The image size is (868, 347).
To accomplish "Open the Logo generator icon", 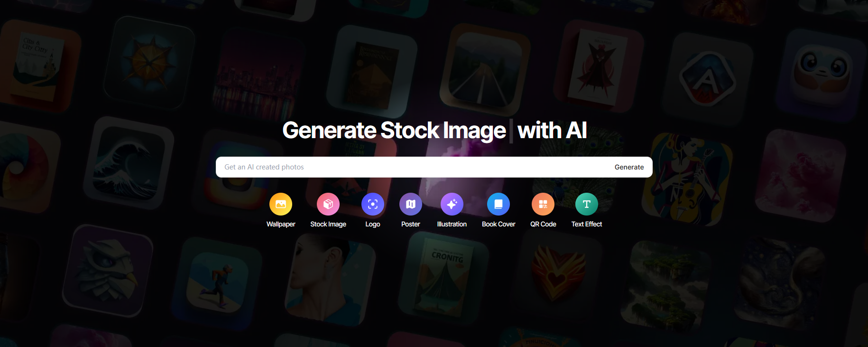I will pyautogui.click(x=373, y=204).
